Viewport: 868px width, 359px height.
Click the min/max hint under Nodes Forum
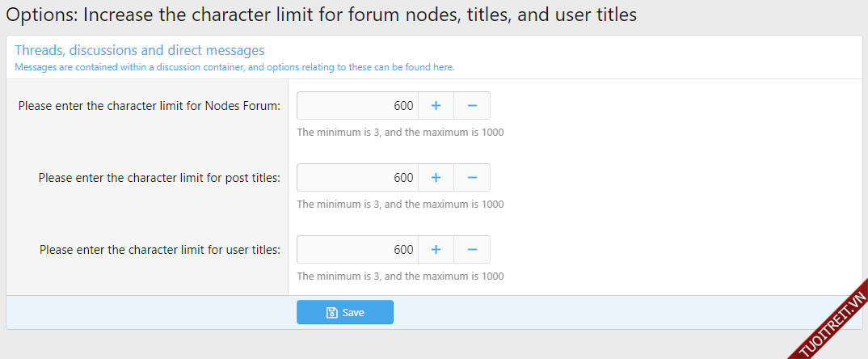tap(400, 132)
